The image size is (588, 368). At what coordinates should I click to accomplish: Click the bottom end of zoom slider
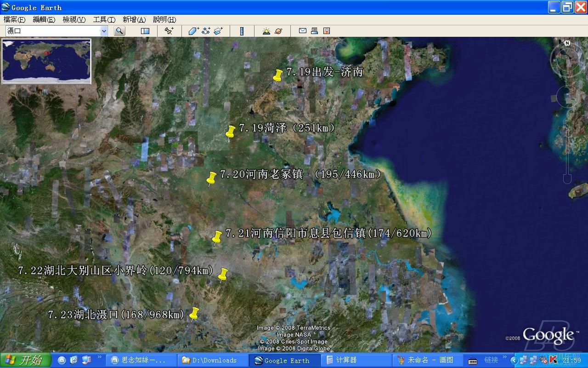(x=567, y=179)
